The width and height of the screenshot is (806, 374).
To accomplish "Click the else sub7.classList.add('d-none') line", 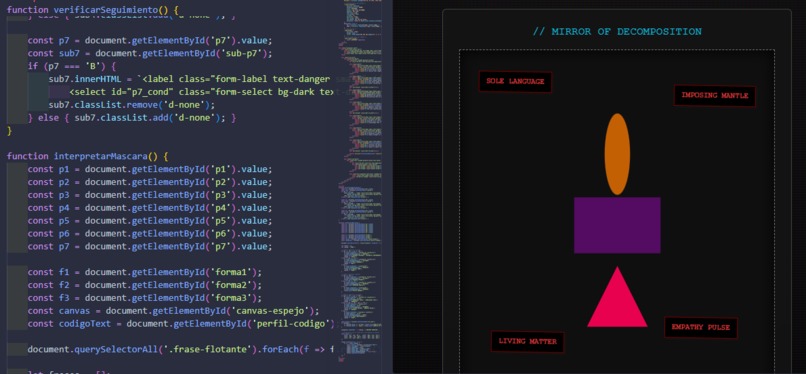I will (x=132, y=118).
